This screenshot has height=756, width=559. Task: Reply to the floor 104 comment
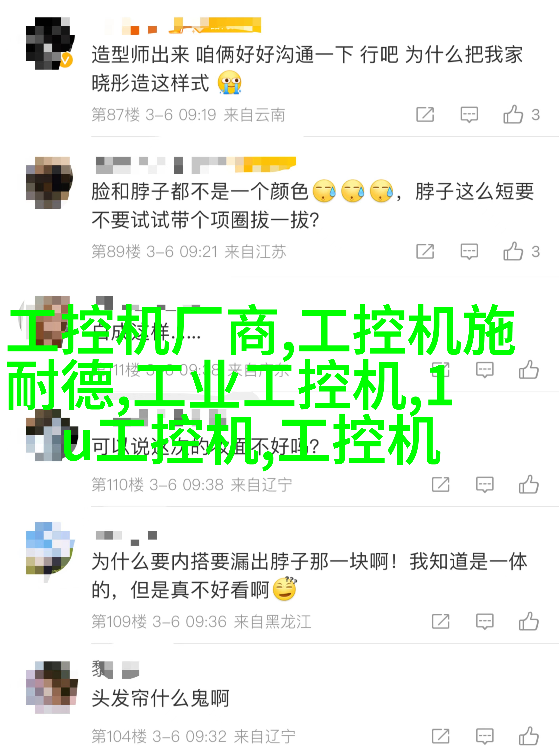click(484, 736)
